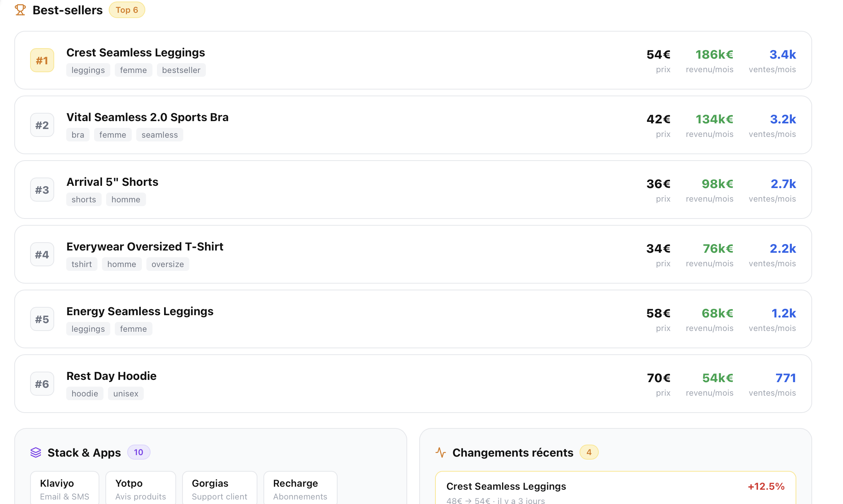
Task: Open the Vital Seamless 2.0 Sports Bra item
Action: [148, 117]
